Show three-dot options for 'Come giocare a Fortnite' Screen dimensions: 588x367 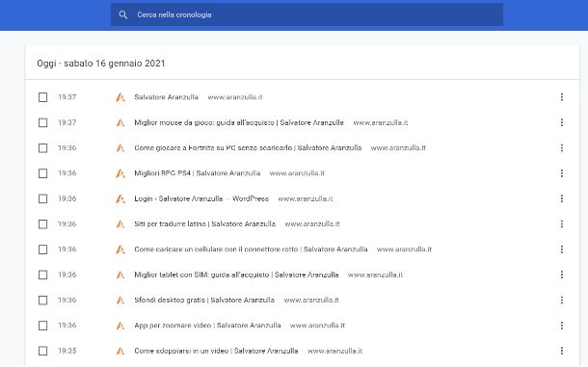click(x=561, y=148)
